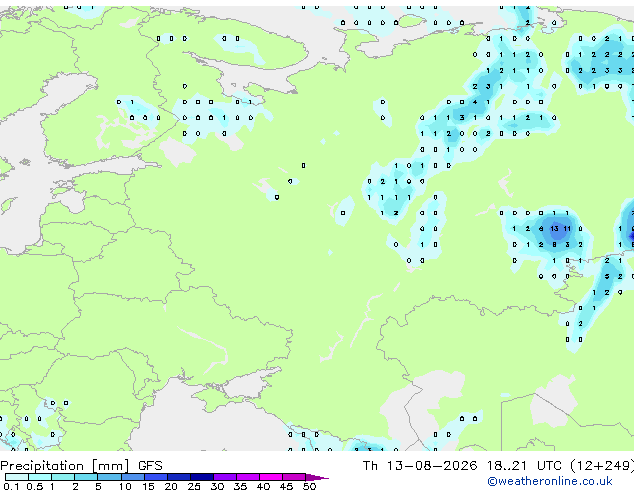Click the 2–5 mm legend swatch
Viewport: 634px width, 490px height.
[x=86, y=477]
